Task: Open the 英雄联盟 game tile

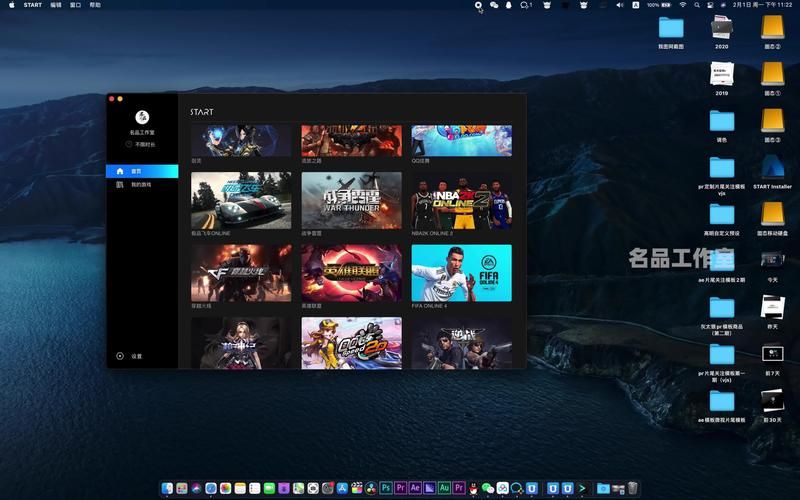Action: (x=351, y=272)
